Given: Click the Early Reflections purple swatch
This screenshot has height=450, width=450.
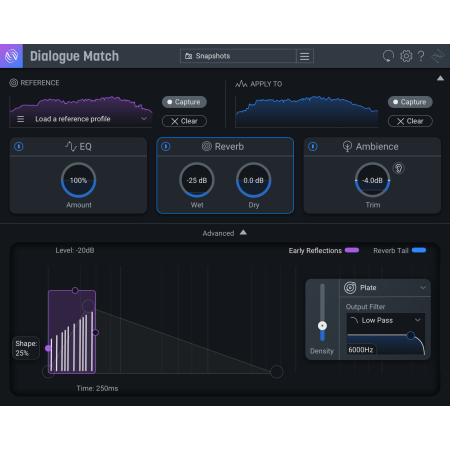Looking at the screenshot, I should click(x=352, y=250).
